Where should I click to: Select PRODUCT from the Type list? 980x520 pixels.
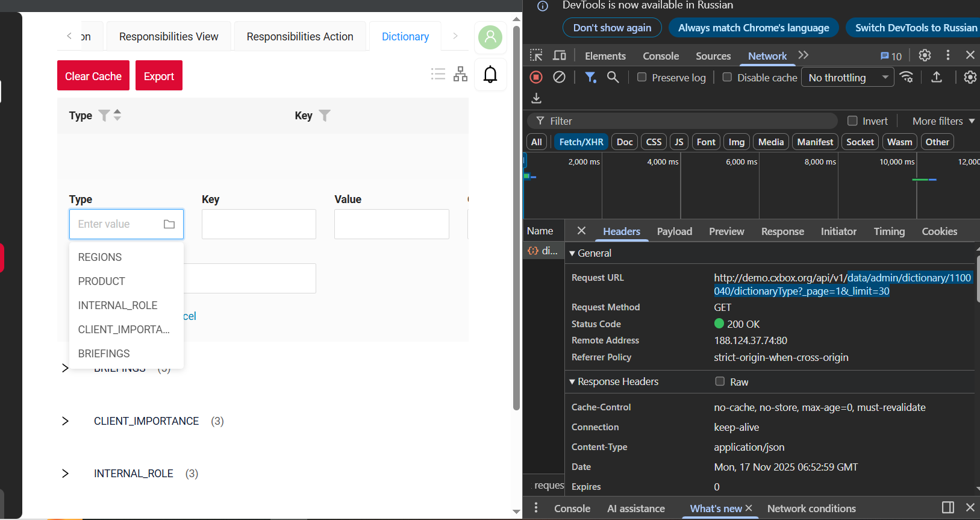click(102, 281)
